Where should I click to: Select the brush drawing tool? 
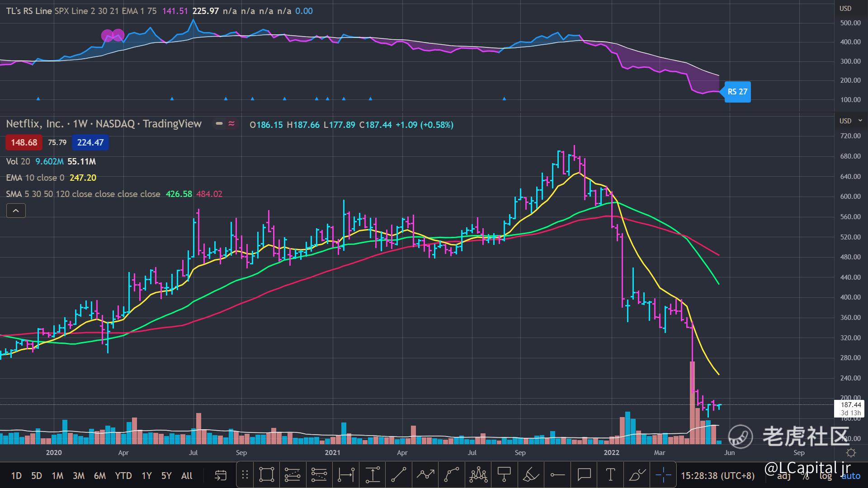coord(637,475)
